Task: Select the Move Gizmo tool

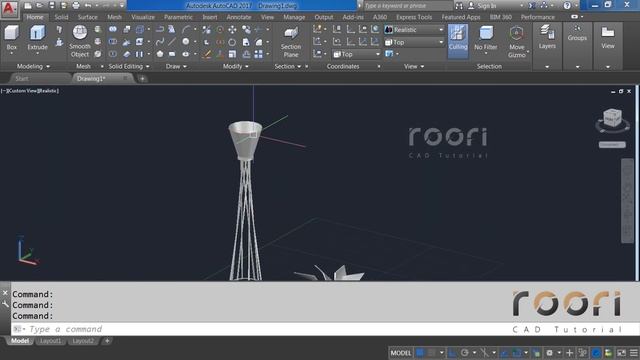Action: [x=517, y=42]
